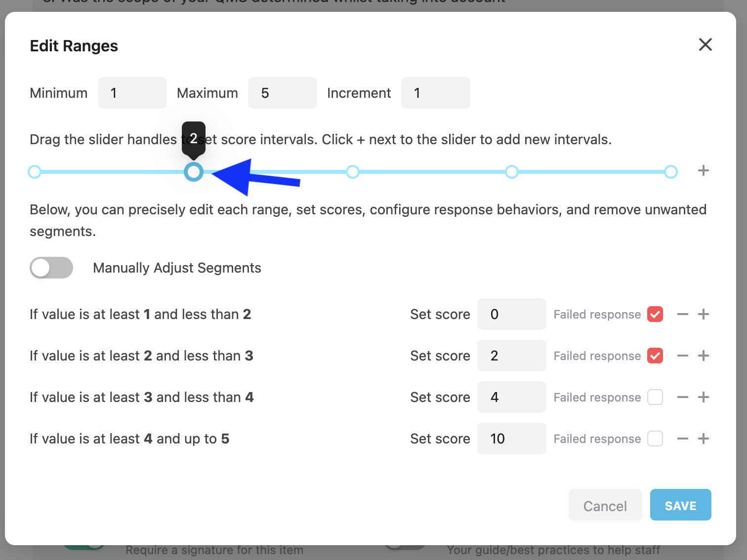The width and height of the screenshot is (747, 560).
Task: Add a range after the 1 to 2 row
Action: pos(704,315)
